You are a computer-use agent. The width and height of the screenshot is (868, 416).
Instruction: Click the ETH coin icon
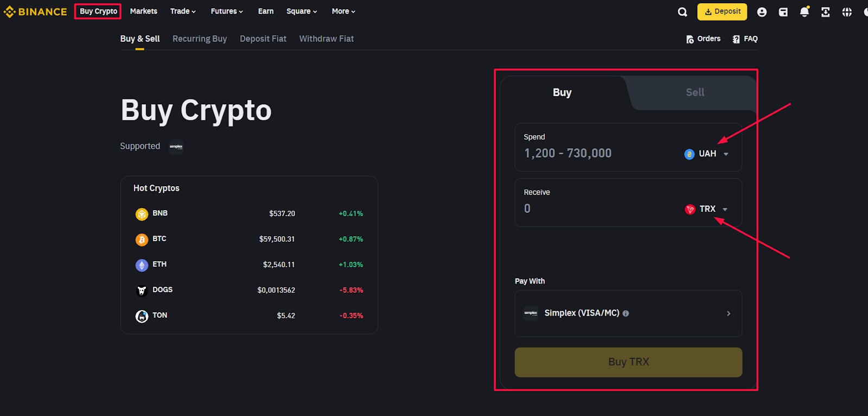coord(142,265)
